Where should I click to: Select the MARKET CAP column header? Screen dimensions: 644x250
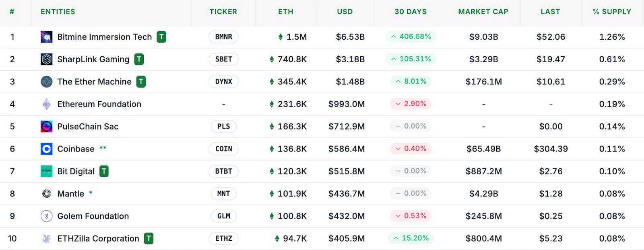click(x=484, y=12)
